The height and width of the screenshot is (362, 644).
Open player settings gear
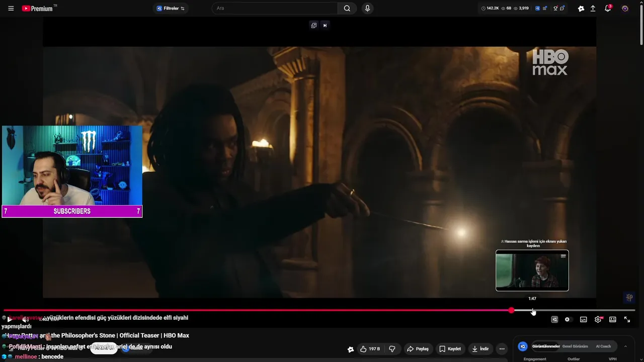pyautogui.click(x=598, y=319)
